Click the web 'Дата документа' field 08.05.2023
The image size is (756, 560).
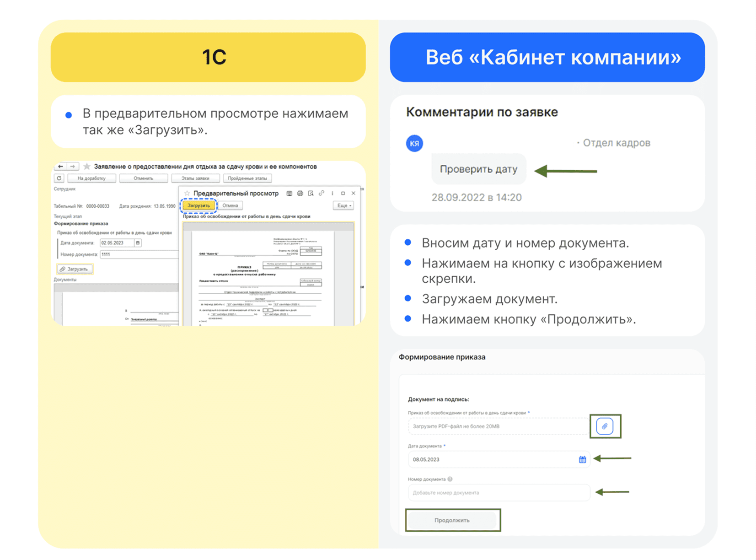coord(499,459)
